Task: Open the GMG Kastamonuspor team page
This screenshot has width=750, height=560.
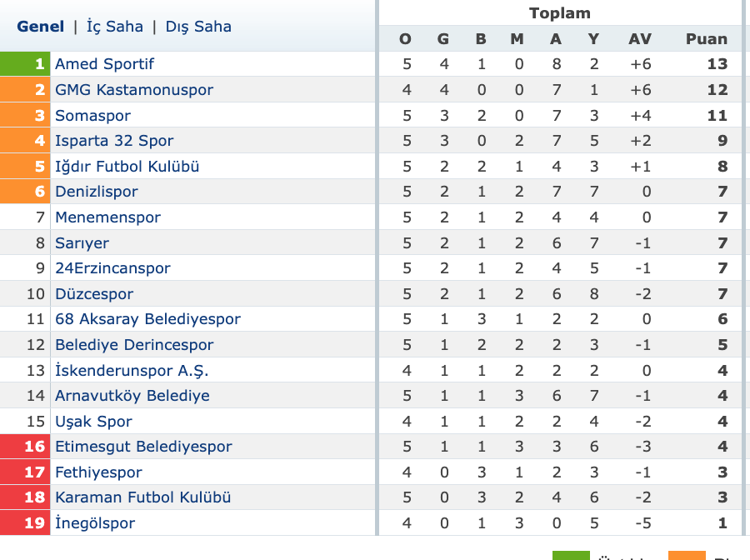Action: click(x=134, y=90)
